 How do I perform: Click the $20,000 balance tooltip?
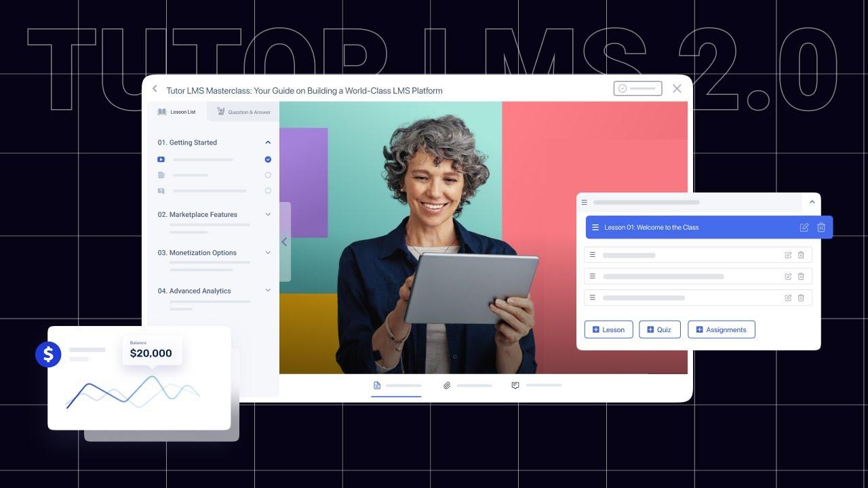(152, 350)
